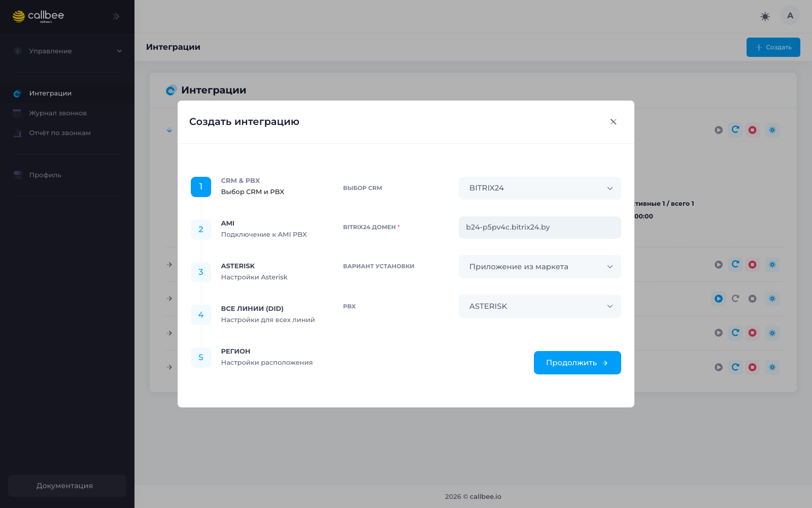Click the Интеграции card header logo icon

pos(171,90)
